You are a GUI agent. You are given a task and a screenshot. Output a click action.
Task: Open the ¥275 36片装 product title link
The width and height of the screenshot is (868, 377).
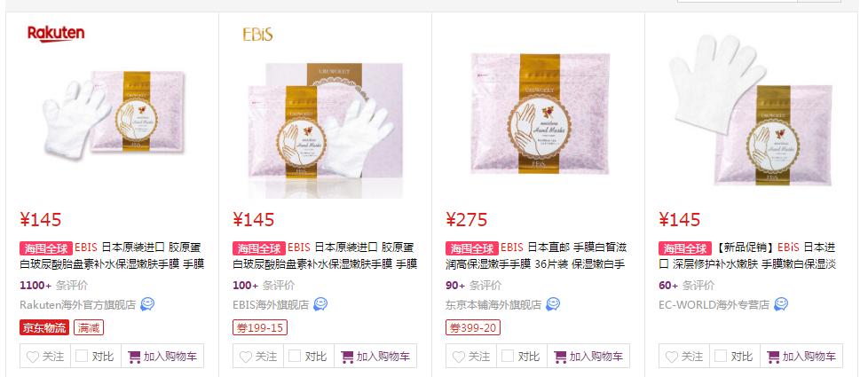pyautogui.click(x=536, y=255)
